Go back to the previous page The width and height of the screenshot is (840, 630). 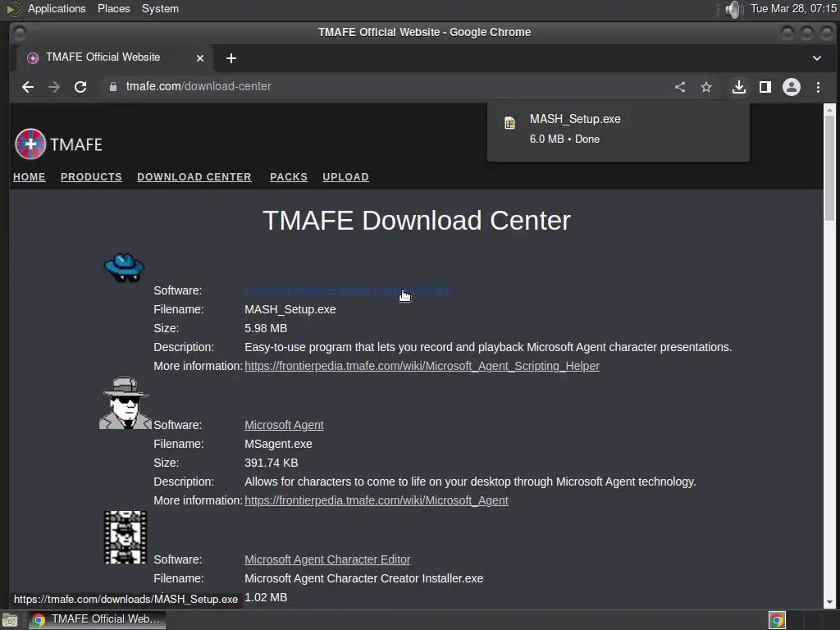click(x=27, y=87)
